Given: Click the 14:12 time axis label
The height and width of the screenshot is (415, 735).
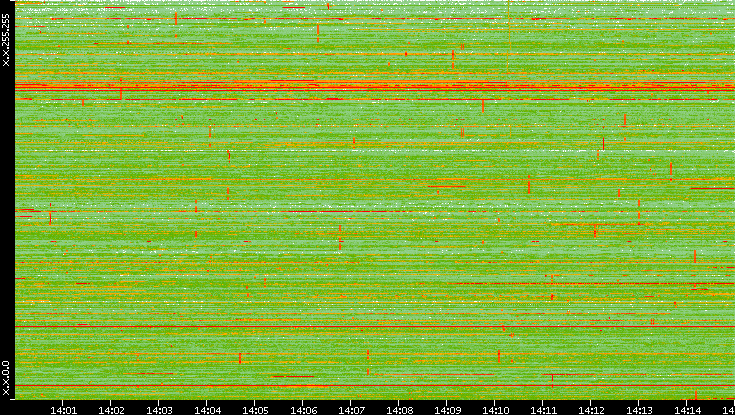Looking at the screenshot, I should pos(591,410).
